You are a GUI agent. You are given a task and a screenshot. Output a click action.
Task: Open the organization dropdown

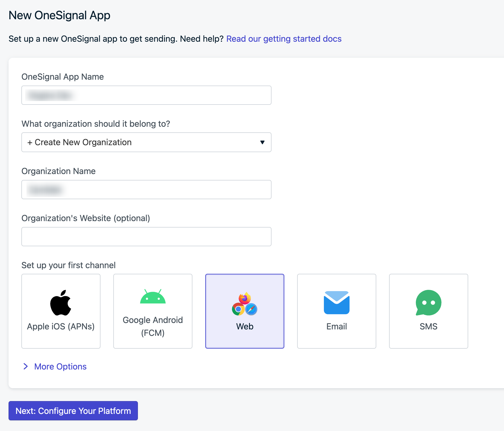[x=146, y=142]
